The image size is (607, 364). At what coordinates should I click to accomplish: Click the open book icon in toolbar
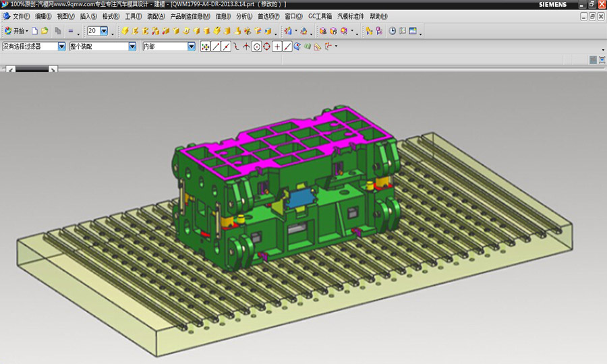tap(403, 31)
